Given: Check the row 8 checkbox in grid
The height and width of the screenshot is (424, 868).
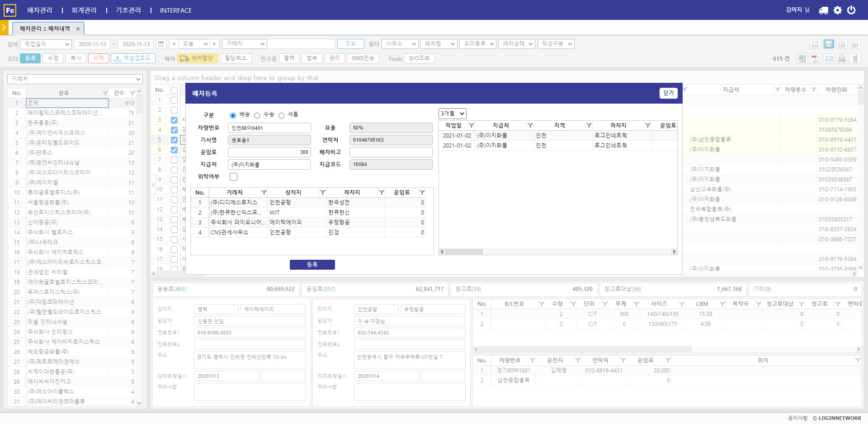Looking at the screenshot, I should [174, 170].
